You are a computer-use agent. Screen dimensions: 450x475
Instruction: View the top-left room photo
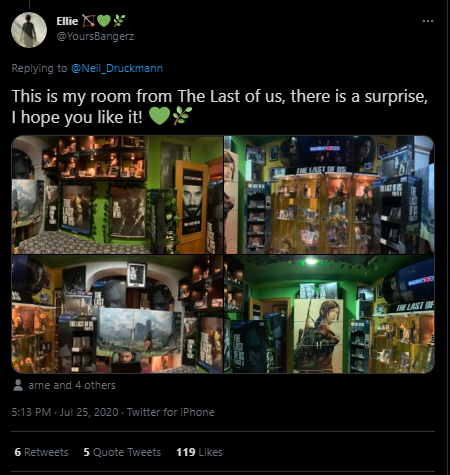(117, 195)
